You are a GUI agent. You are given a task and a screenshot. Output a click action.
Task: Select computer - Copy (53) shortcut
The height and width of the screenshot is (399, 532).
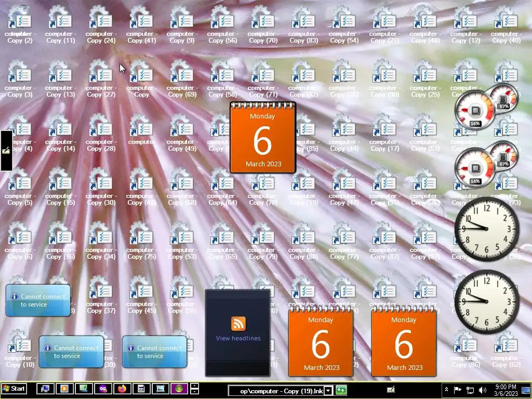[x=182, y=241]
